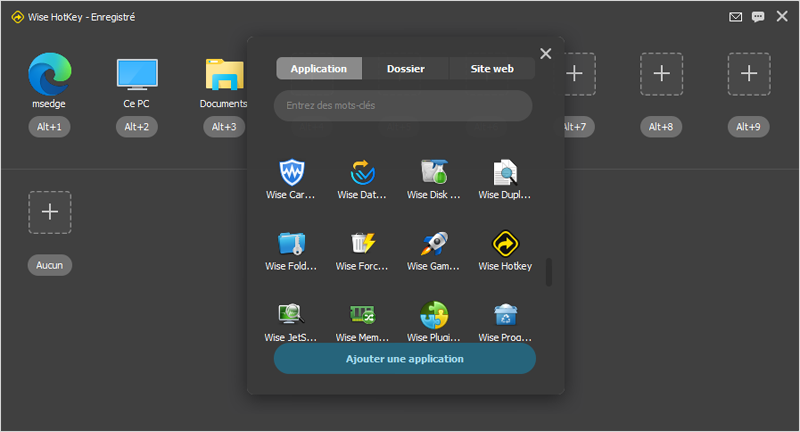This screenshot has width=800, height=432.
Task: Switch to the Site web tab
Action: click(492, 68)
